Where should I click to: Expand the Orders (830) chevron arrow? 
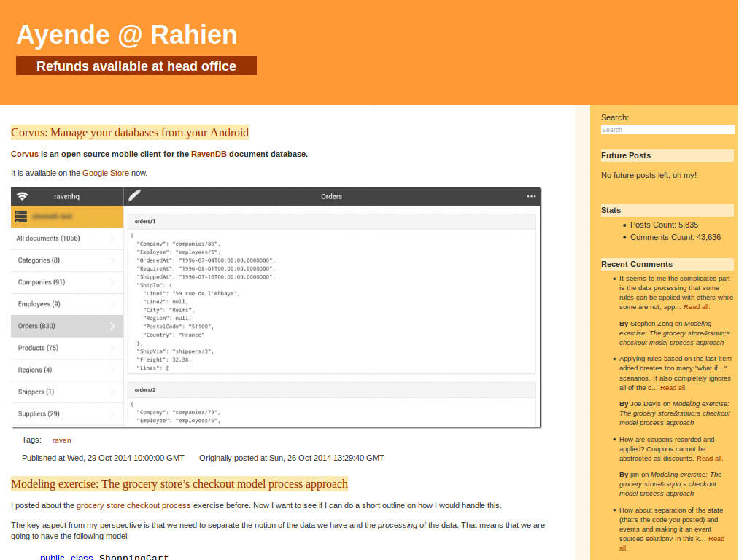tap(112, 326)
